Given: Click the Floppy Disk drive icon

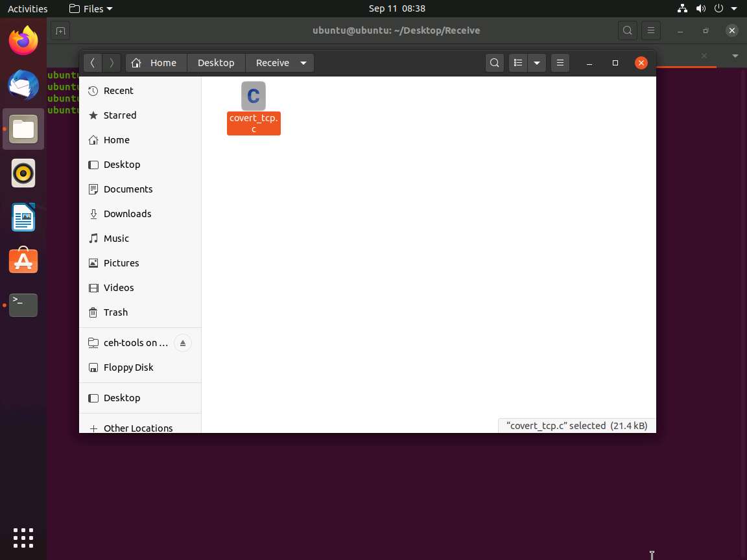Looking at the screenshot, I should coord(93,367).
